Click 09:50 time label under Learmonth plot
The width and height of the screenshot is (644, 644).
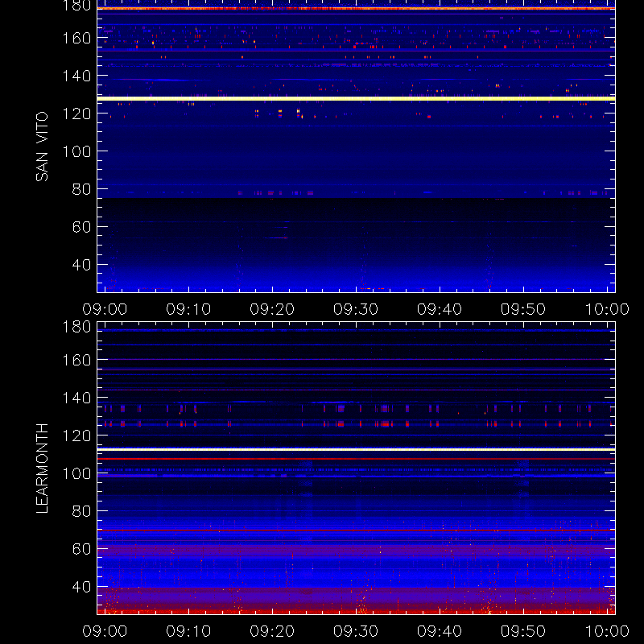(523, 631)
